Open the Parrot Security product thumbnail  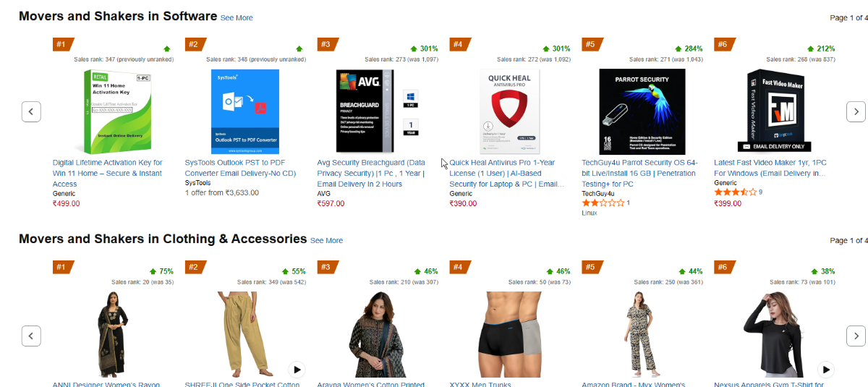(642, 111)
